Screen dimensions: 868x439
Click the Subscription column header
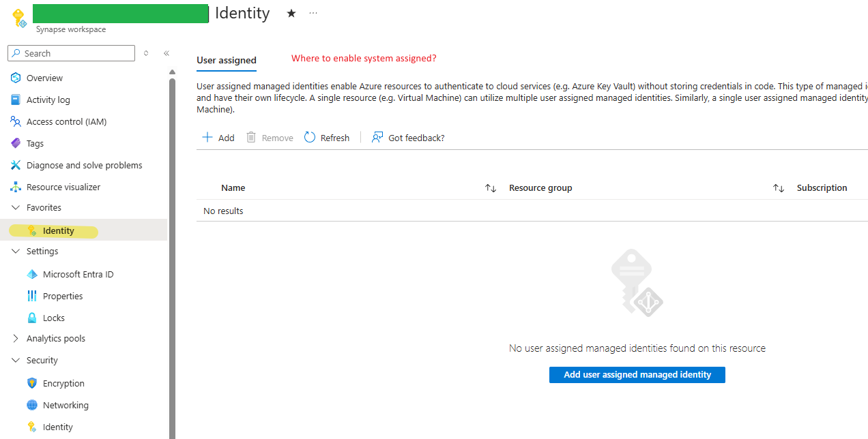tap(822, 187)
